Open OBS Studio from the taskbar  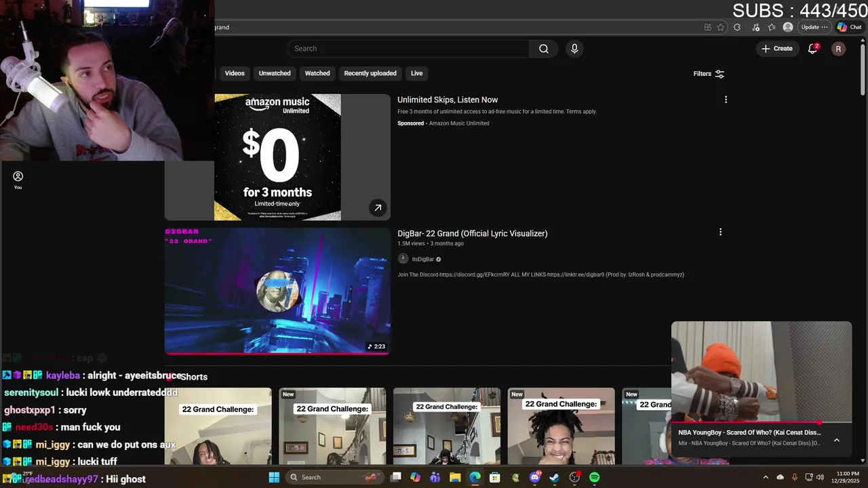[574, 477]
